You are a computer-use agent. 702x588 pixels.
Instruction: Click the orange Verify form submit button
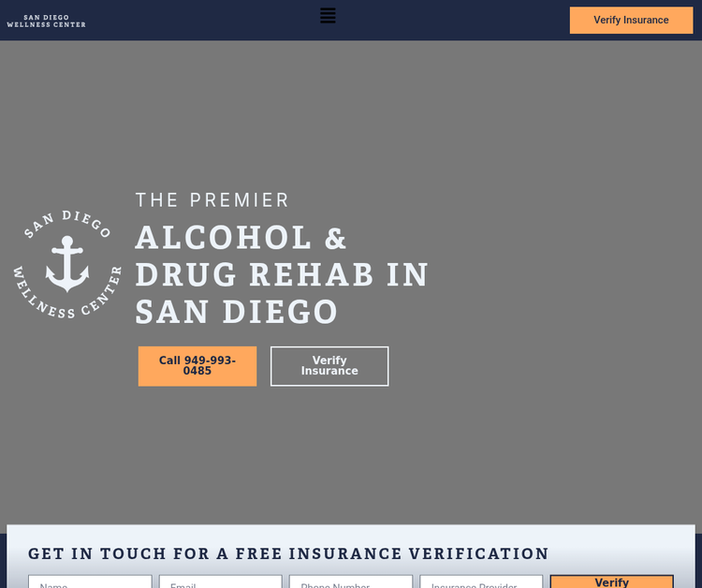[x=611, y=581]
